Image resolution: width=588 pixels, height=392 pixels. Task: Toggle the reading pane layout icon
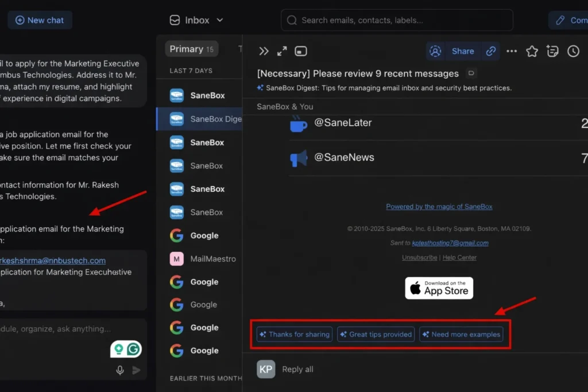[x=301, y=51]
